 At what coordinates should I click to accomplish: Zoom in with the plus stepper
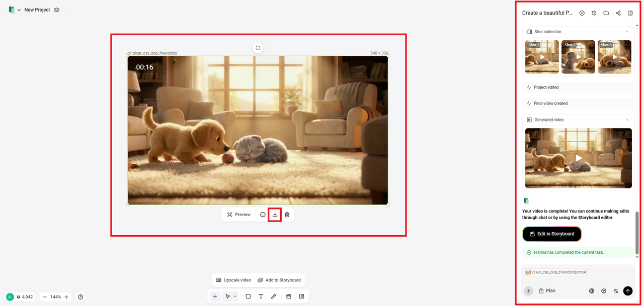pos(66,297)
